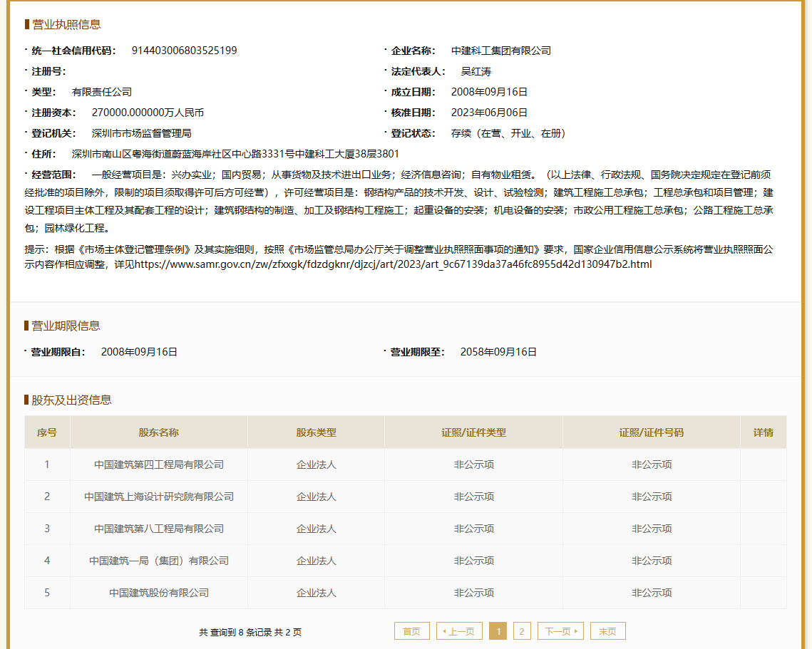The height and width of the screenshot is (649, 812).
Task: Click shareholder 中国建筑第八工程局有限公司
Action: (x=159, y=529)
